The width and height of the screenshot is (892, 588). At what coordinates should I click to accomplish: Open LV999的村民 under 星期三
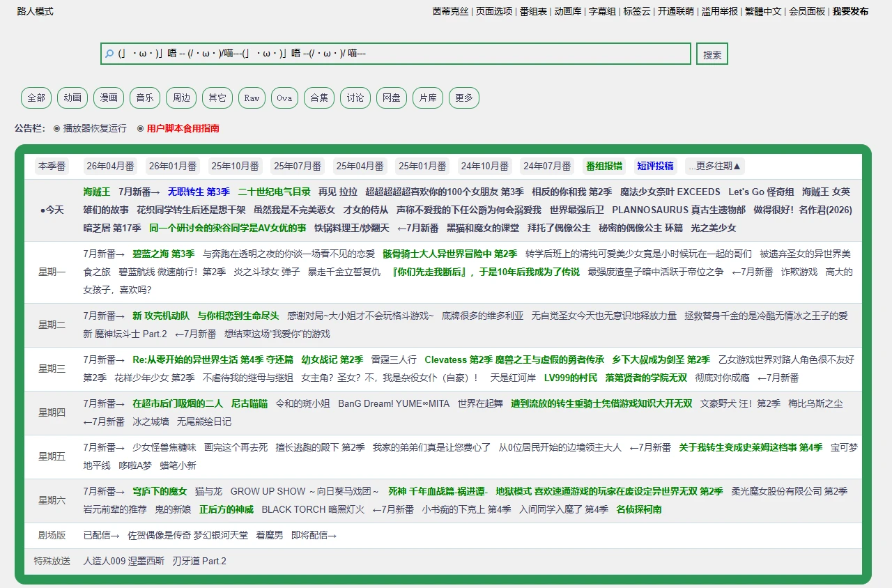tap(571, 378)
